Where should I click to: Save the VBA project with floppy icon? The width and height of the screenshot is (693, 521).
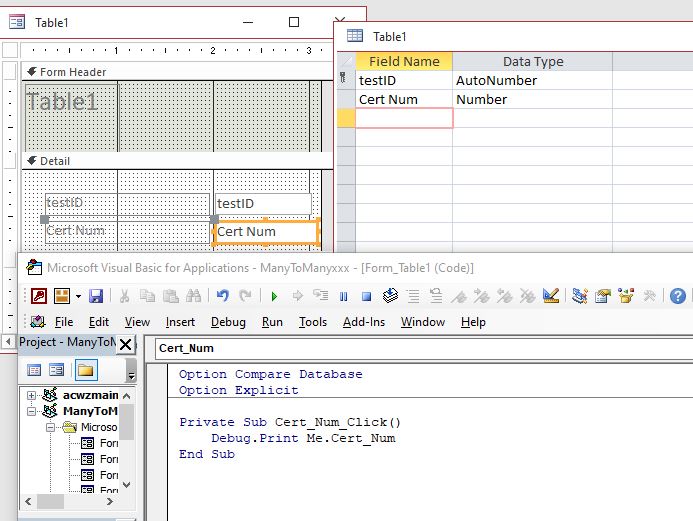[96, 296]
